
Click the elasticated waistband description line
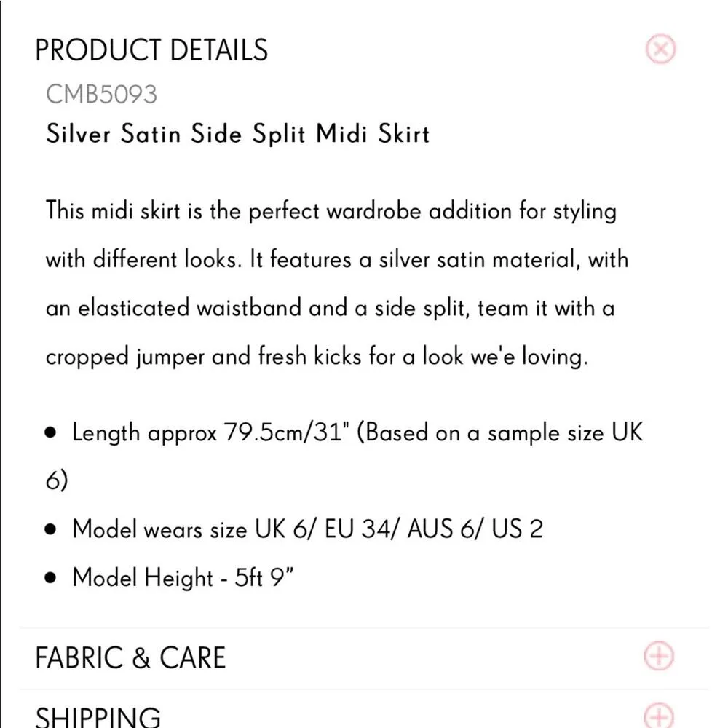point(330,308)
